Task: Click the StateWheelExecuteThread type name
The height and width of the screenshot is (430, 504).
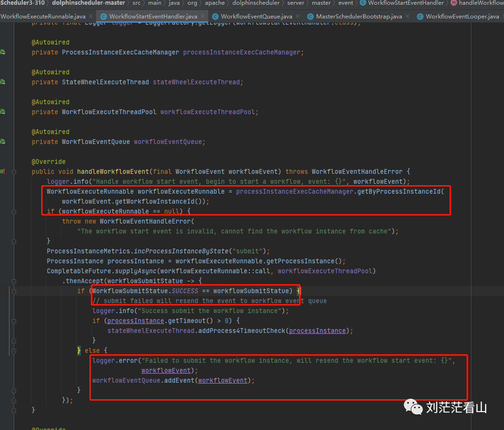Action: pos(106,82)
